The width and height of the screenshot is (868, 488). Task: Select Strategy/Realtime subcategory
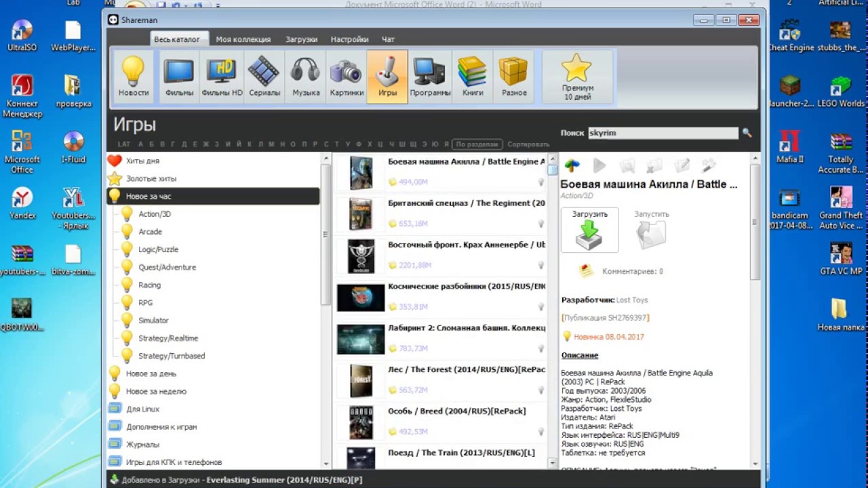(168, 338)
